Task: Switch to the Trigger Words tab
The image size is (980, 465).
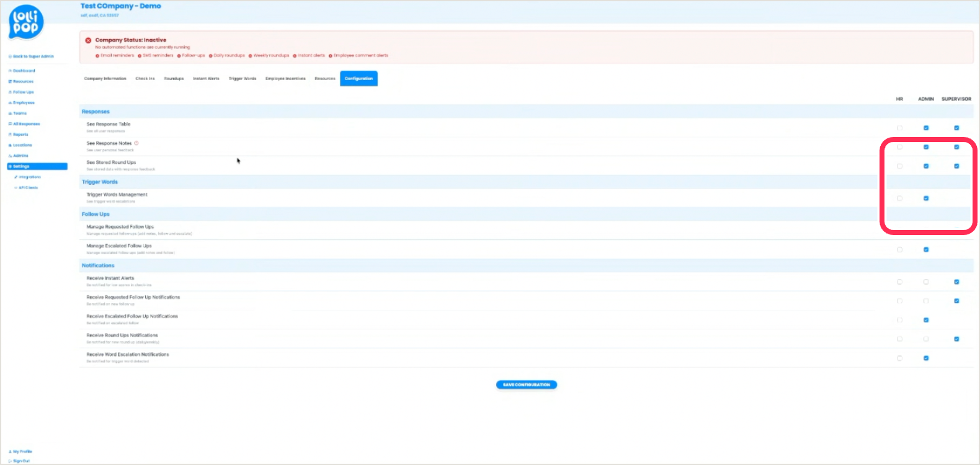Action: [243, 79]
